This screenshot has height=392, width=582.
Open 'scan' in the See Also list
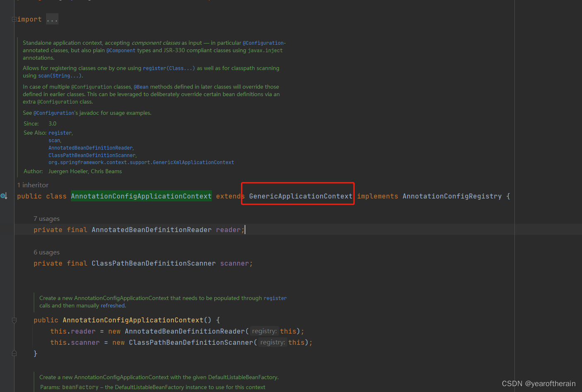coord(54,140)
